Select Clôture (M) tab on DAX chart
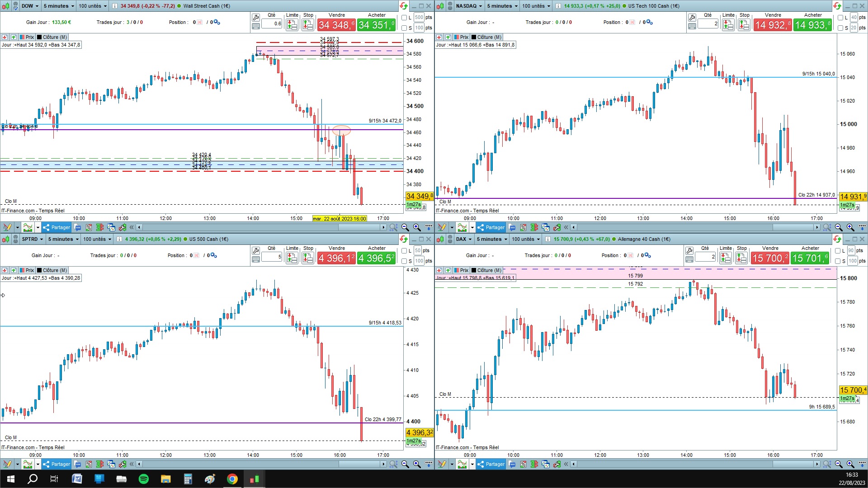This screenshot has height=488, width=868. pos(486,270)
